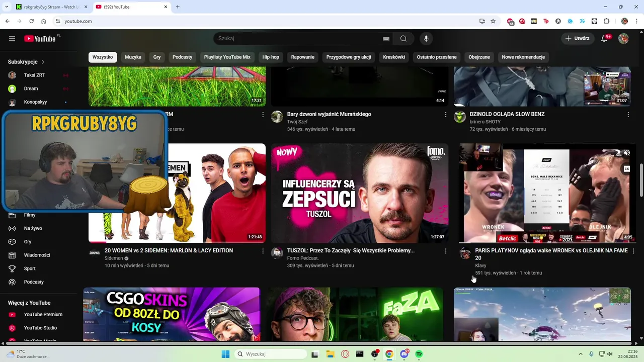
Task: Unmute the WRONEK vs OLEJNIK preview
Action: pos(626,153)
